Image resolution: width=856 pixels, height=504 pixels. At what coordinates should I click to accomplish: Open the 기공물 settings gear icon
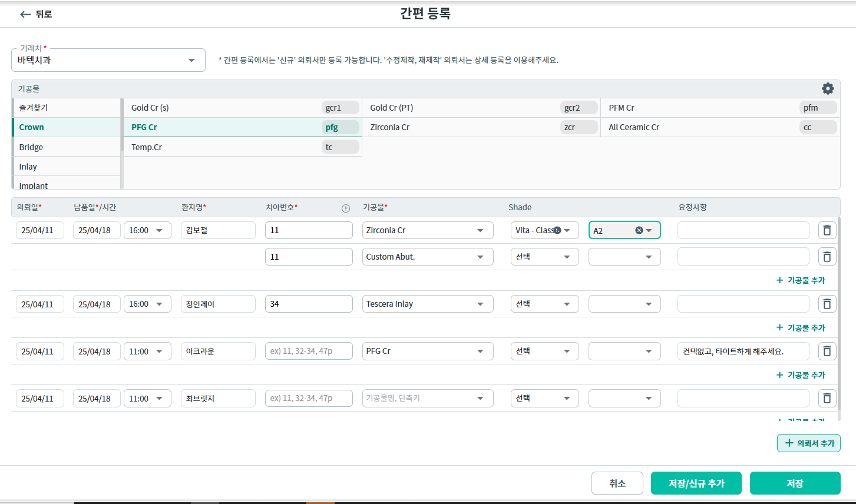pyautogui.click(x=828, y=89)
